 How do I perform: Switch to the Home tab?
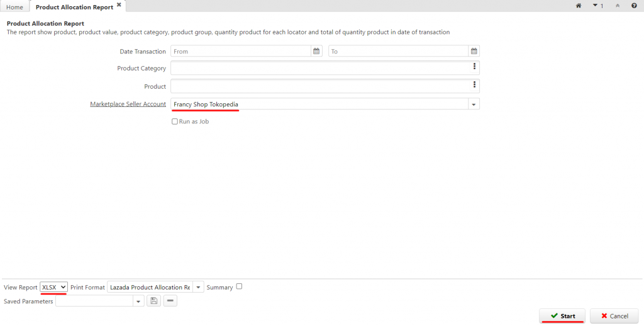point(15,7)
